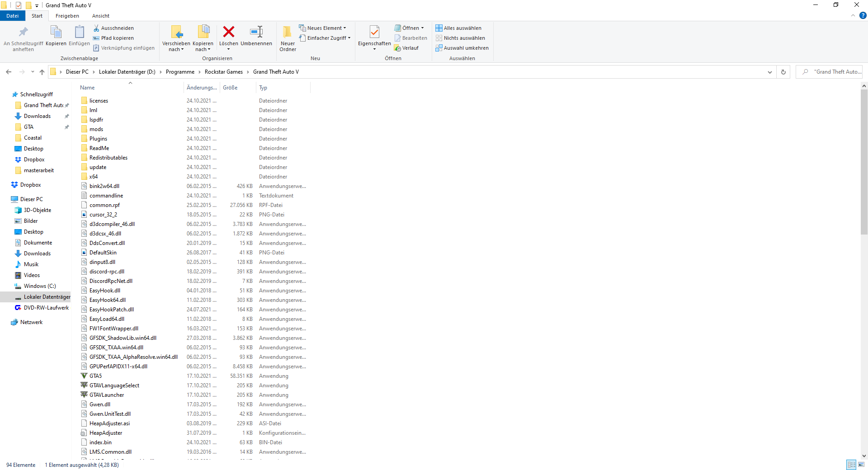The width and height of the screenshot is (868, 470).
Task: Sort files by the Name column
Action: (x=130, y=88)
